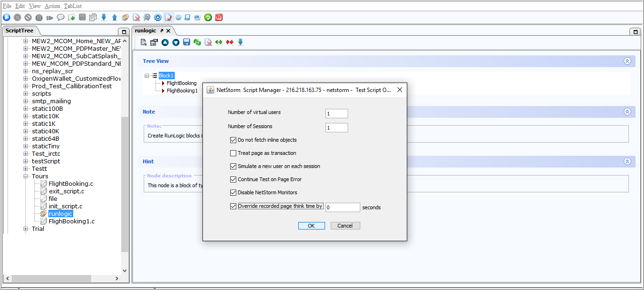
Task: Toggle Disable NetStorm Monitors checkbox
Action: click(233, 192)
